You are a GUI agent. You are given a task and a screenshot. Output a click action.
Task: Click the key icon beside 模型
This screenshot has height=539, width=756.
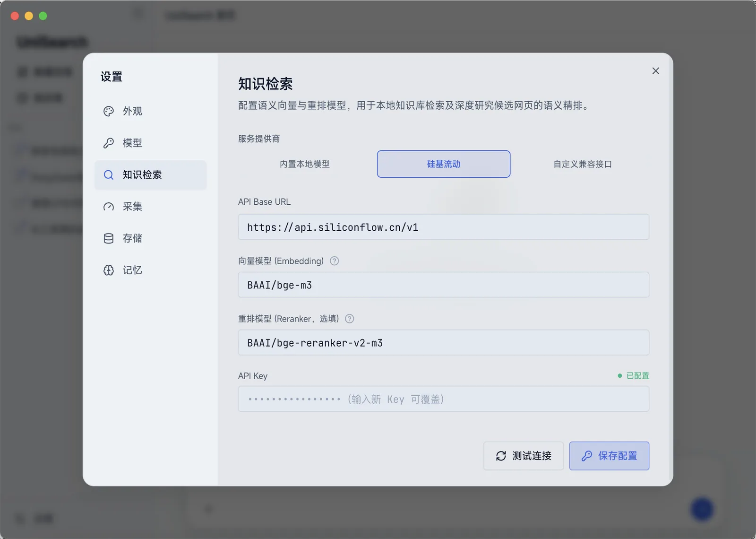click(109, 143)
